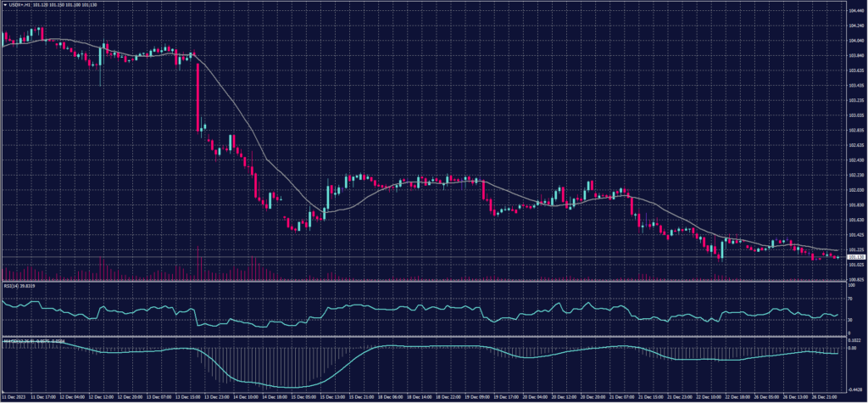This screenshot has height=403, width=868.
Task: Click the MACD 0.00 scale label
Action: (852, 348)
